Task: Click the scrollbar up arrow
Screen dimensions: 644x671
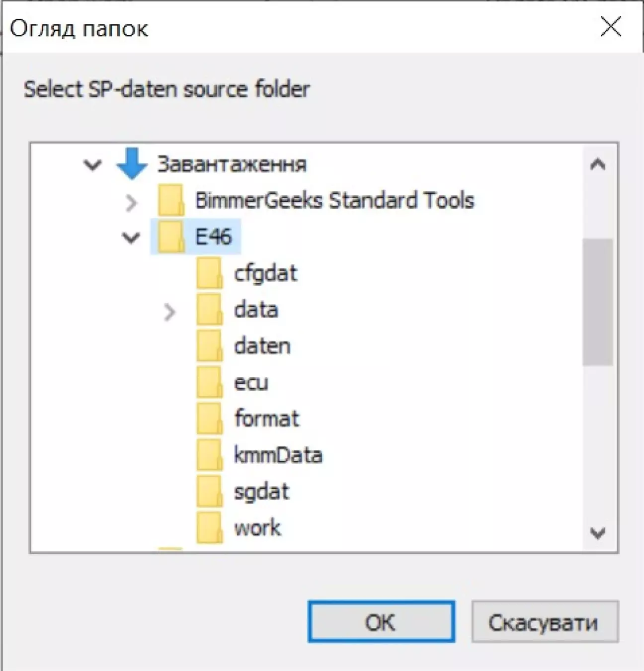Action: coord(598,165)
